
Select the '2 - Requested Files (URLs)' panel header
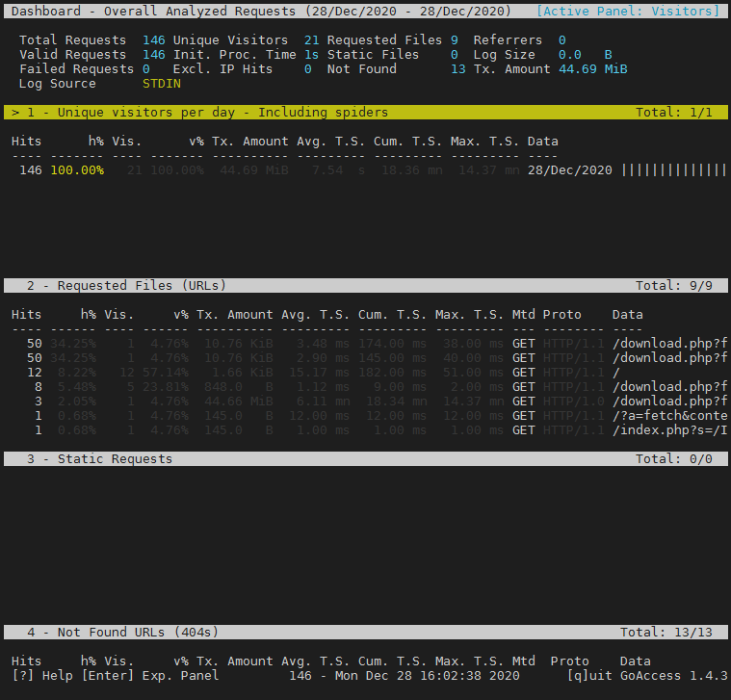click(x=366, y=286)
